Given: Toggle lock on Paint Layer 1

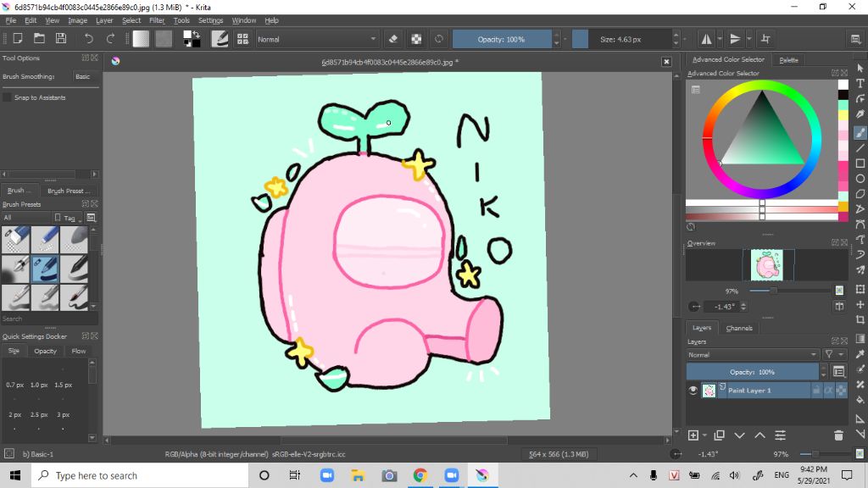Looking at the screenshot, I should tap(816, 390).
